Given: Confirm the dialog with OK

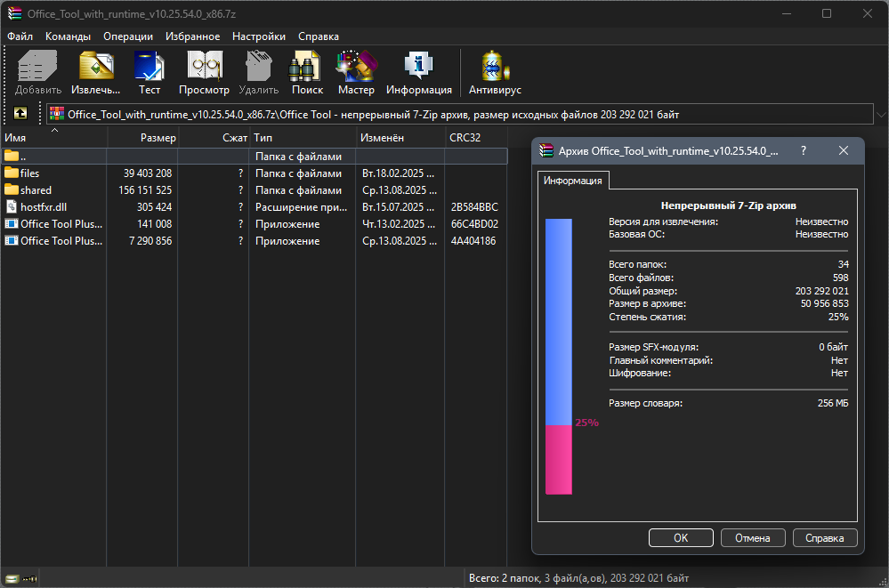Looking at the screenshot, I should [681, 537].
